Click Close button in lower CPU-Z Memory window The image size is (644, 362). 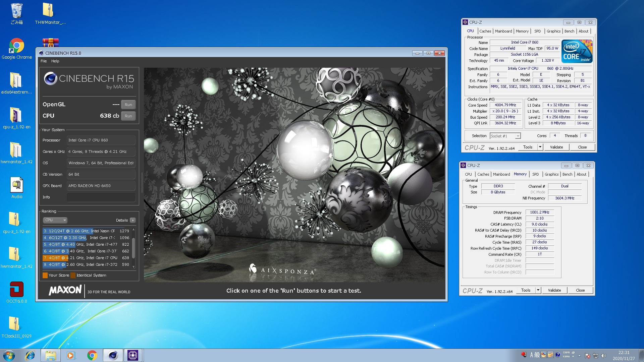tap(580, 290)
